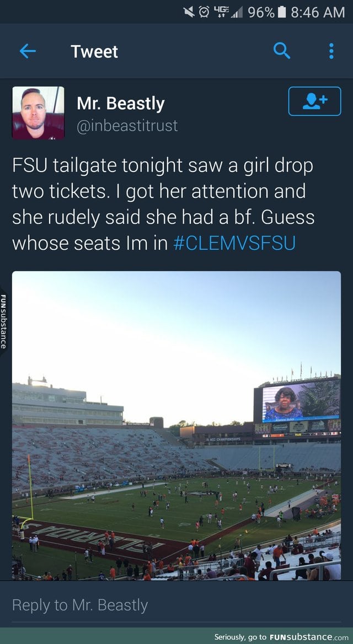Screen dimensions: 353x644
Task: Tap the 4G LTE network icon
Action: coord(220,12)
